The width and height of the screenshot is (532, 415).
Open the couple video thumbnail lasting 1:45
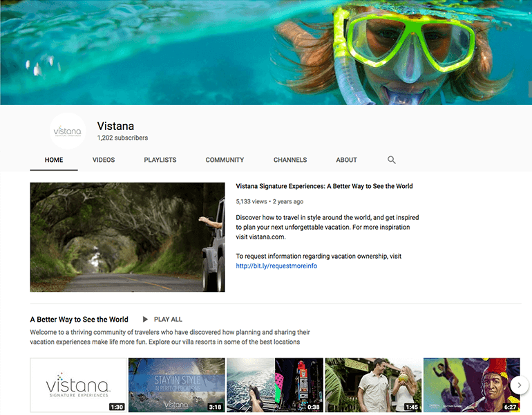tap(373, 385)
